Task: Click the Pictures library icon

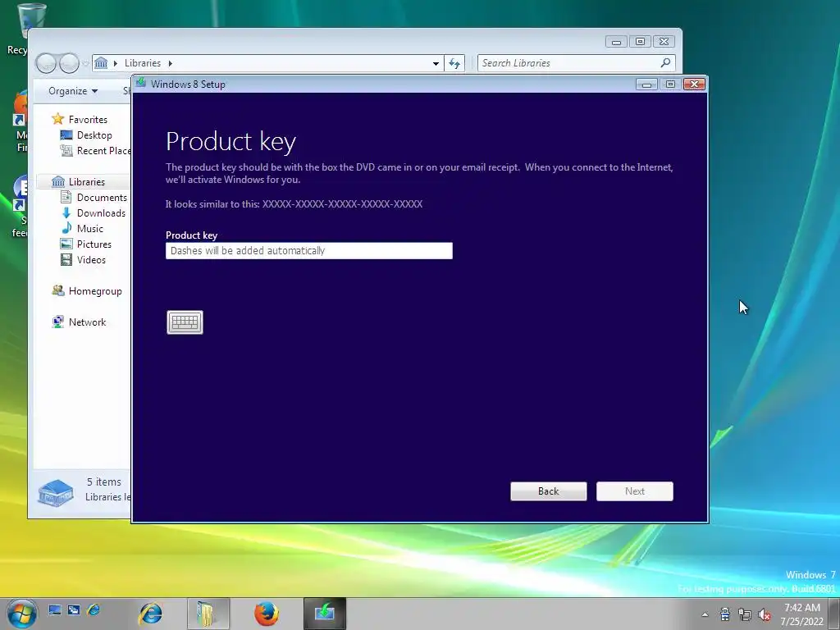Action: [66, 244]
